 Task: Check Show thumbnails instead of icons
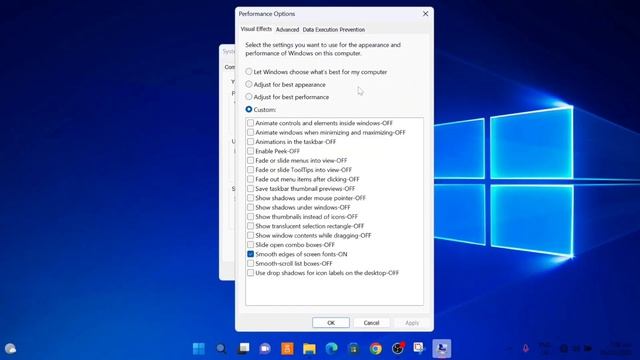click(x=251, y=217)
